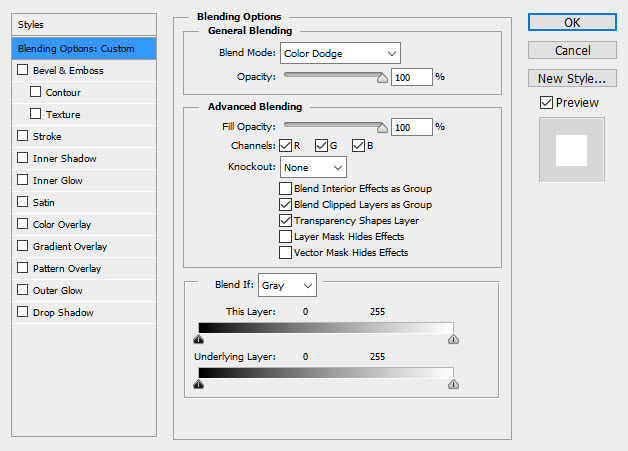The image size is (628, 451).
Task: Click the style preview thumbnail
Action: point(571,150)
